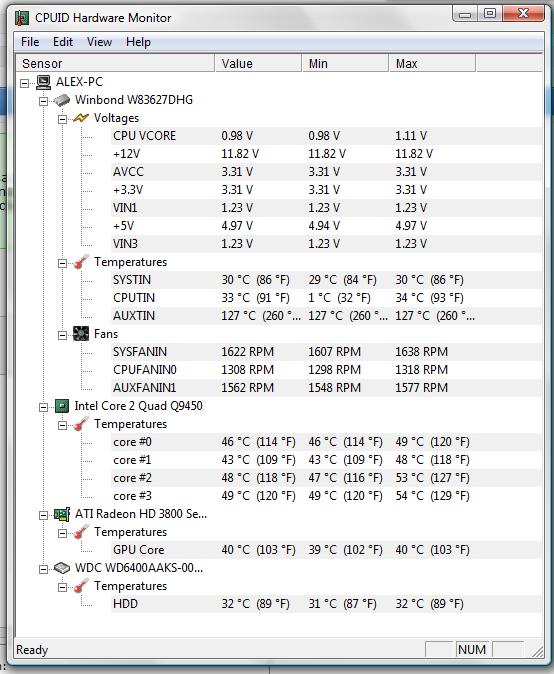
Task: Select the CPU VCORE sensor row
Action: 326,136
